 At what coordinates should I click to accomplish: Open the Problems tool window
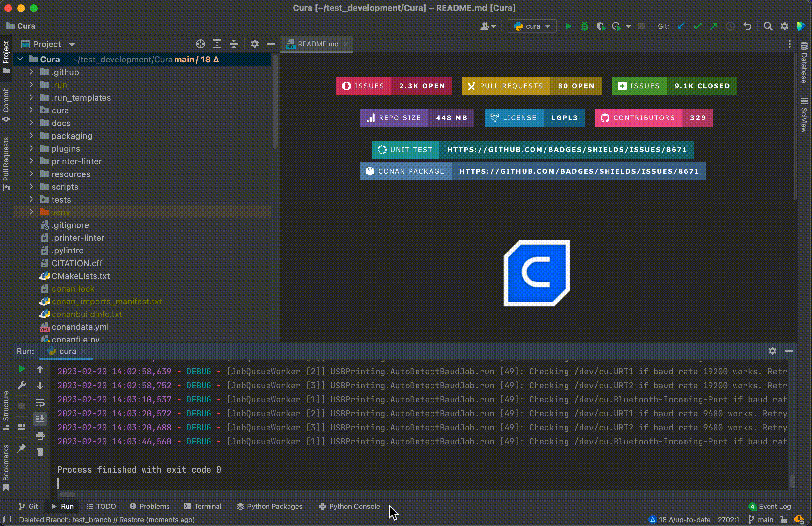pyautogui.click(x=149, y=506)
